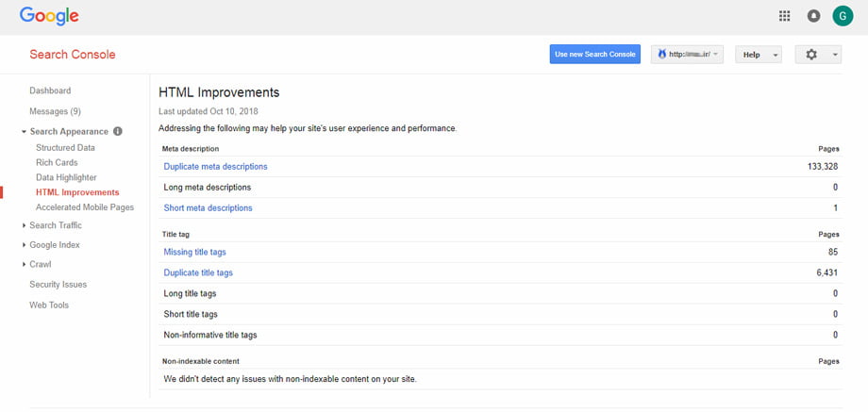868x412 pixels.
Task: Select Rich Cards in the sidebar
Action: pos(57,162)
